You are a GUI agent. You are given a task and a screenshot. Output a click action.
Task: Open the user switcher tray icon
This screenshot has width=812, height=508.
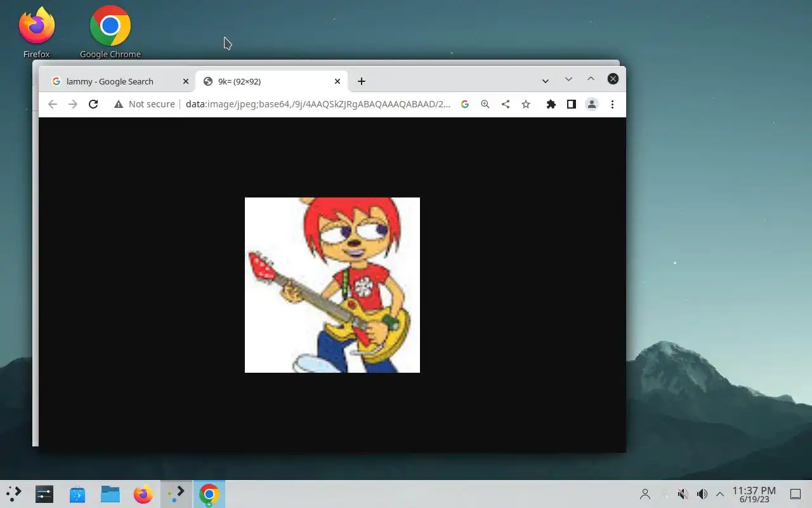645,494
